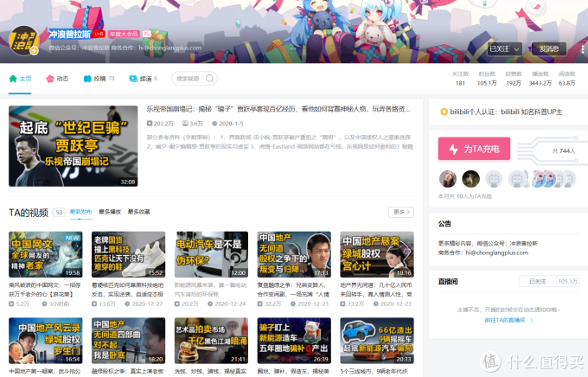Screen dimensions: 588x377
Task: Open the first charger's avatar
Action: point(448,179)
